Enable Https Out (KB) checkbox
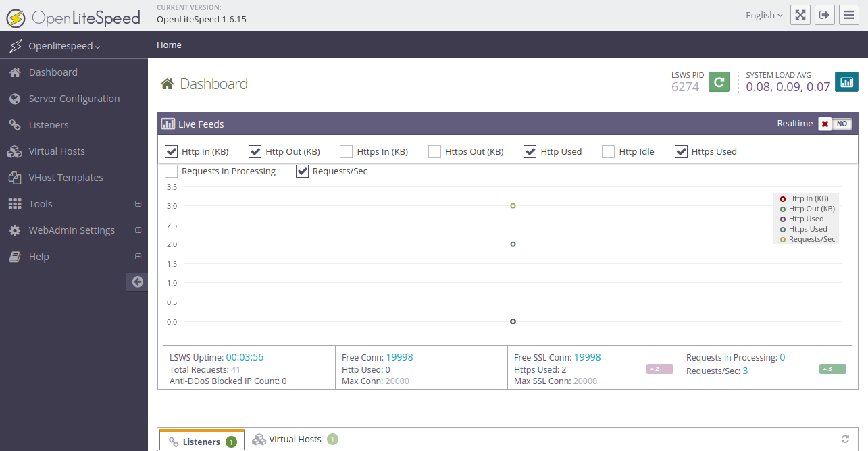This screenshot has height=451, width=868. click(434, 151)
